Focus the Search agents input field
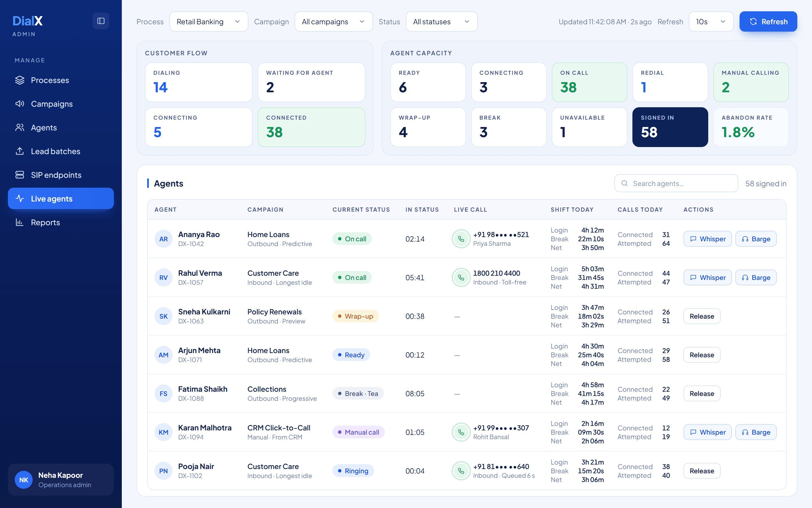 point(676,183)
